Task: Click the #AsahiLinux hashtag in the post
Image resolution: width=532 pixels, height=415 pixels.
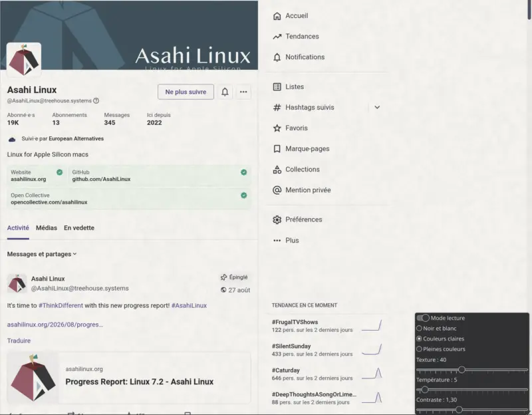Action: [189, 305]
